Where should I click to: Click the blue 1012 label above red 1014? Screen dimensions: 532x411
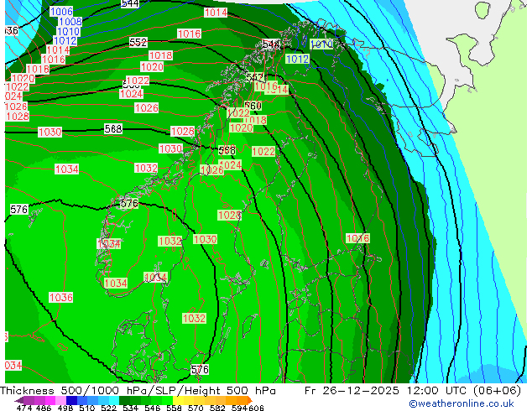pyautogui.click(x=65, y=41)
